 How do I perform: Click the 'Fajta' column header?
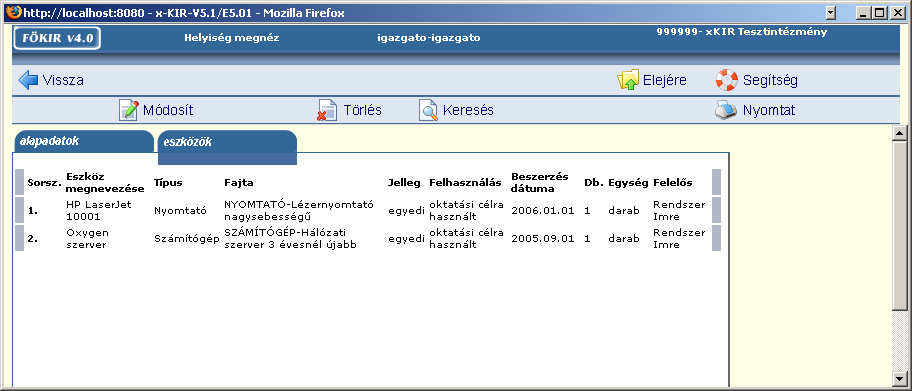coord(238,183)
